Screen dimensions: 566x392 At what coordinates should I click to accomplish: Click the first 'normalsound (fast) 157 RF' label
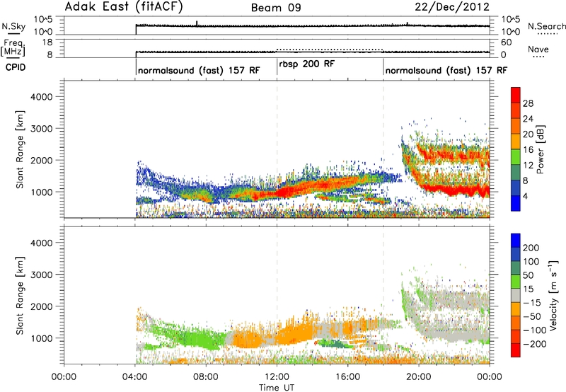tap(199, 70)
